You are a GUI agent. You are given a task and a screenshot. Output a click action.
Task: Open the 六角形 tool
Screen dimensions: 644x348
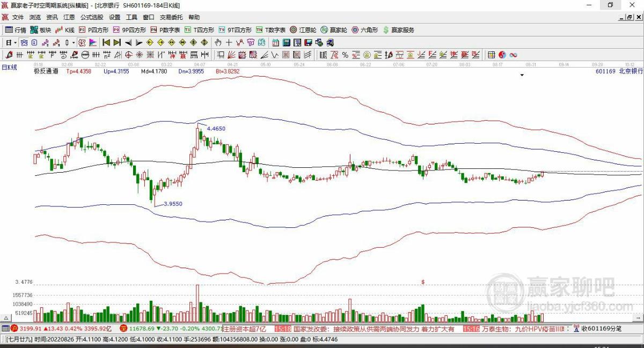[x=364, y=30]
